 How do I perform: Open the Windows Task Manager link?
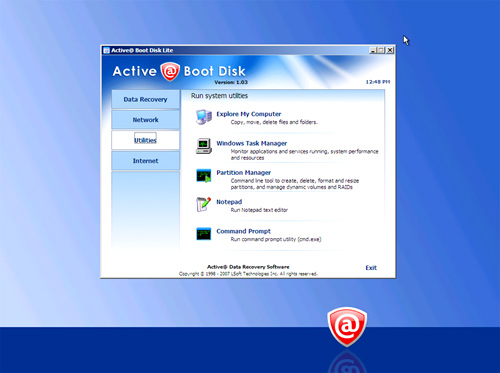[252, 143]
